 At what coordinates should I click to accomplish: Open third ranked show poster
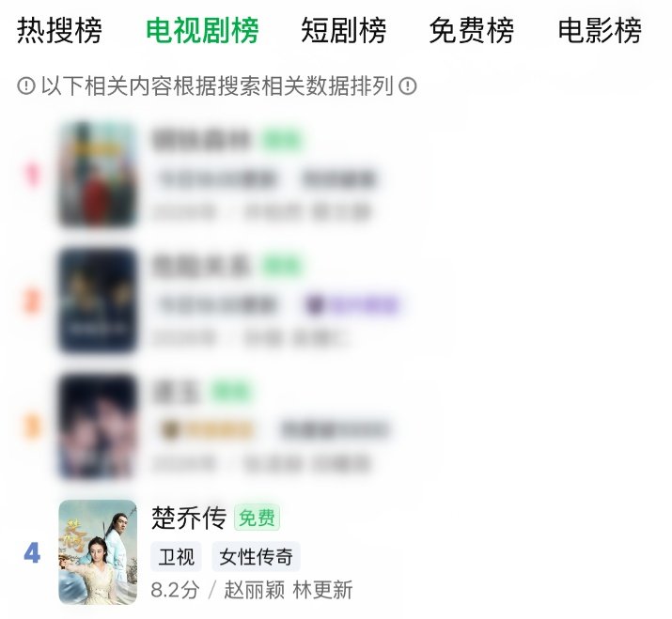click(98, 426)
